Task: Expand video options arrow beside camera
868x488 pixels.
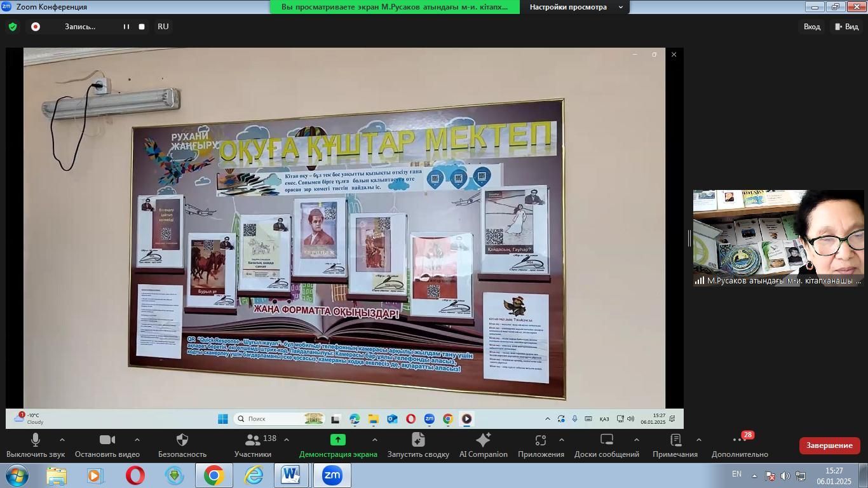Action: pos(137,440)
